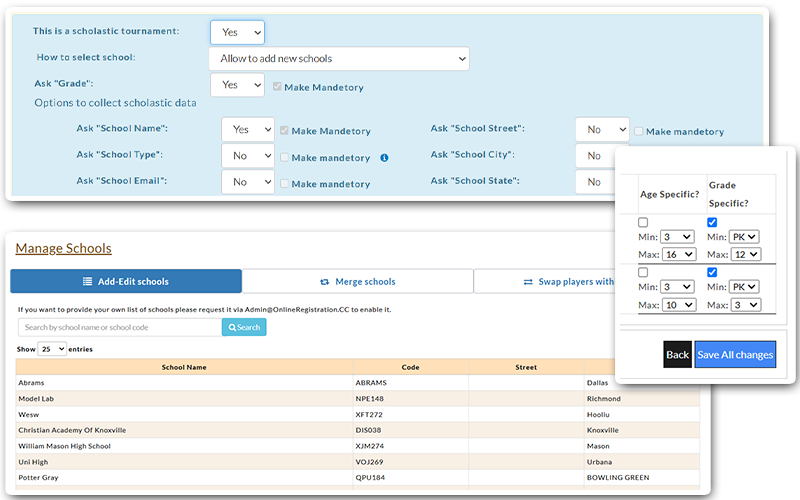The image size is (800, 500).
Task: Check the first Age Specific checkbox
Action: click(643, 222)
